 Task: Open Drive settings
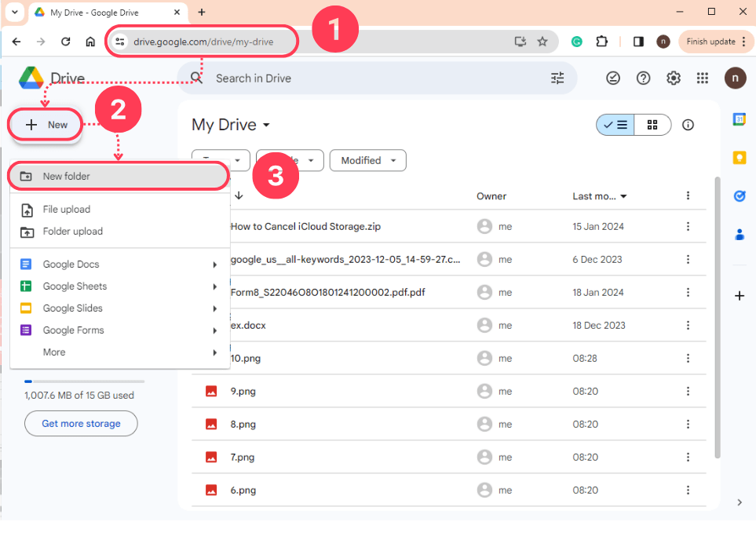[673, 78]
